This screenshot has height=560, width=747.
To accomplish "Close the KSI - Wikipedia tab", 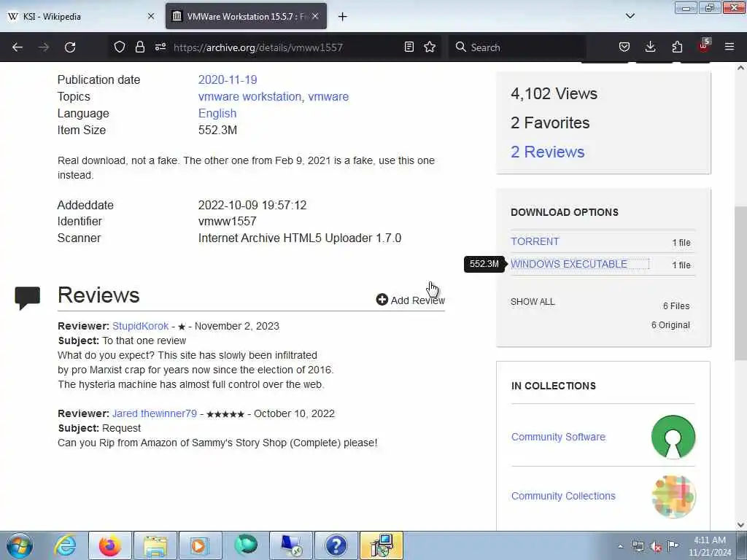I will (x=151, y=16).
